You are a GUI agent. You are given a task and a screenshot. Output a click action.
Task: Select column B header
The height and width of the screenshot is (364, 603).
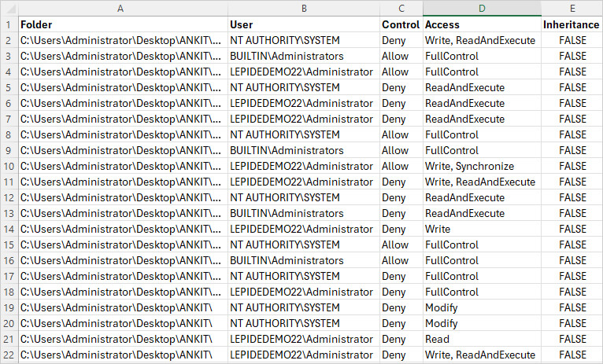(304, 9)
